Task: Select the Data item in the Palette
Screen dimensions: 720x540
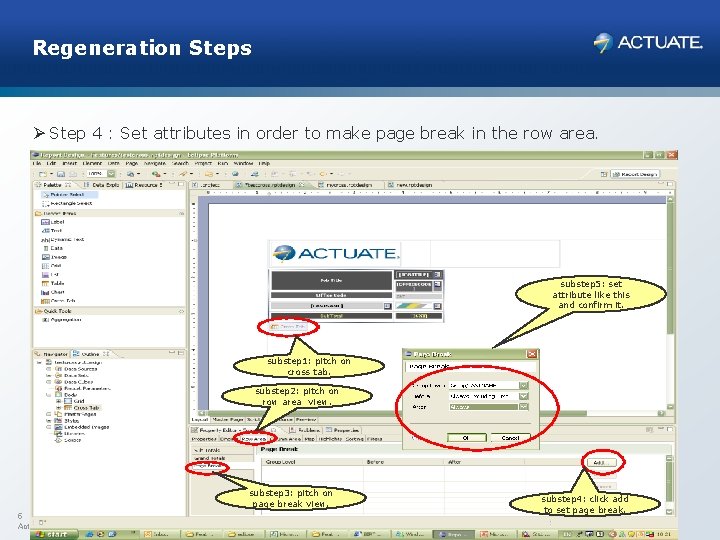Action: (x=53, y=248)
